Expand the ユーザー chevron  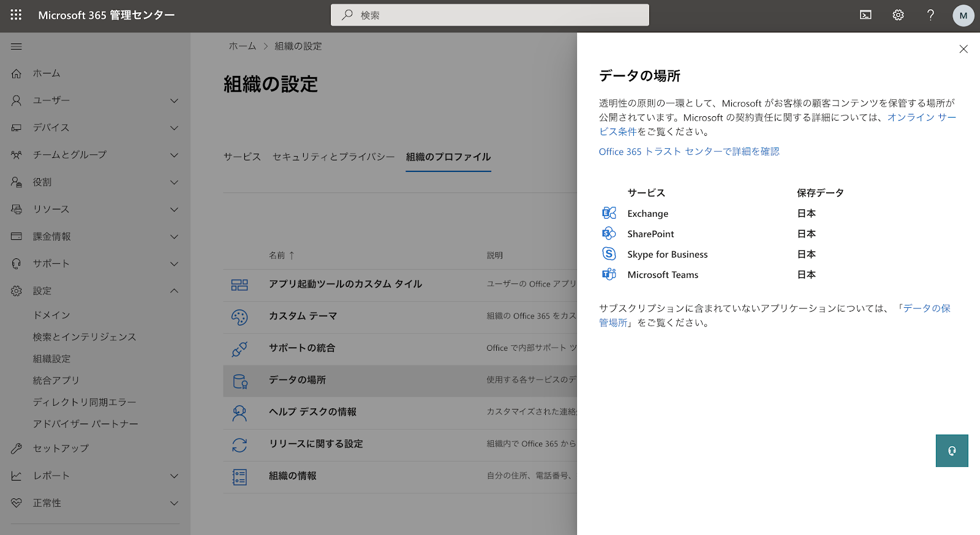pyautogui.click(x=175, y=100)
